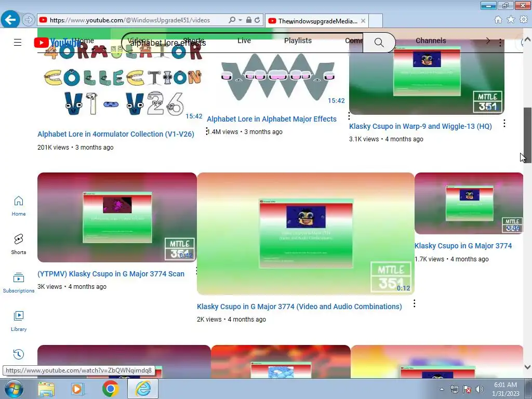Click the YouTube URL in the address bar
Viewport: 532px width, 399px height.
coord(129,20)
